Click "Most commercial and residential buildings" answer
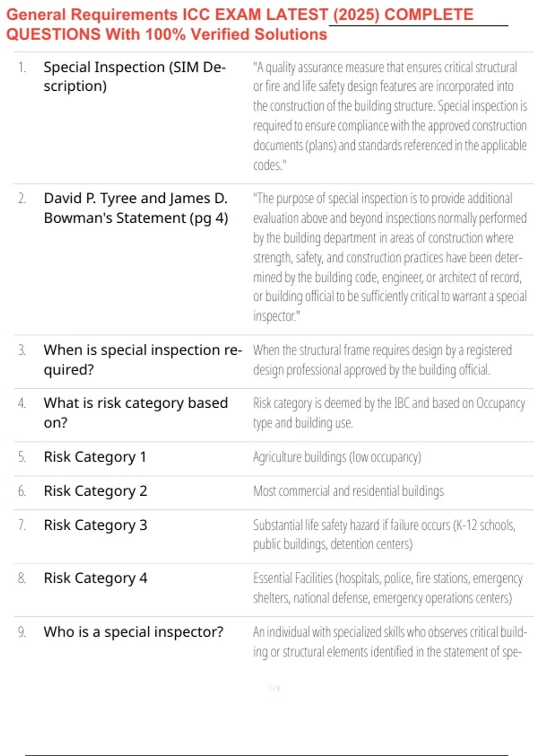534x756 pixels. 348,491
